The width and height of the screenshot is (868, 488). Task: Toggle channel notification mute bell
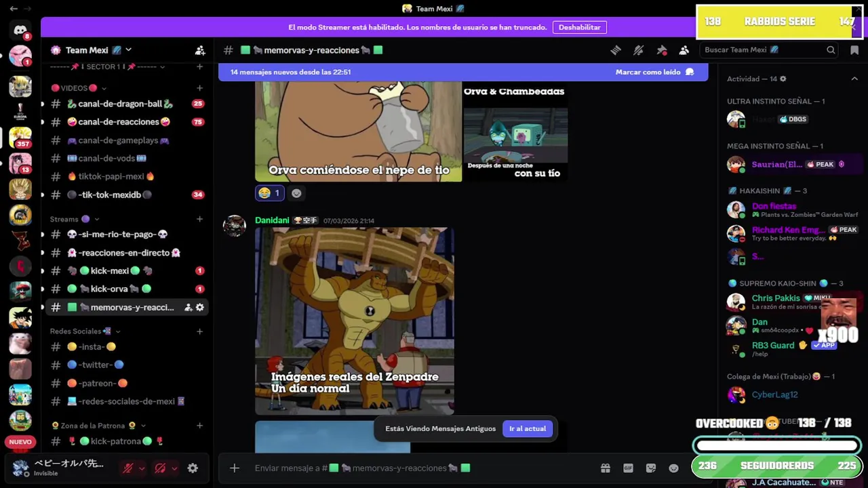pos(638,50)
